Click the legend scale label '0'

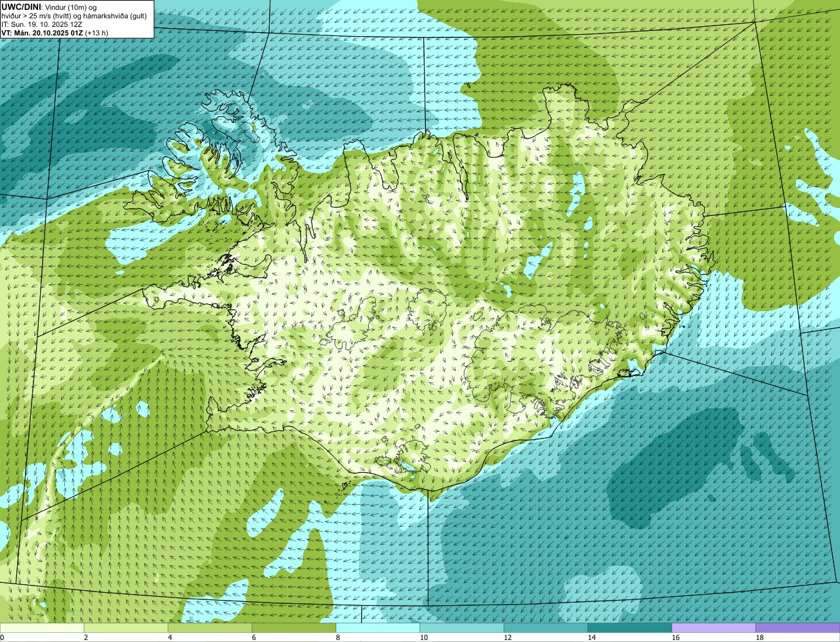(x=2, y=637)
